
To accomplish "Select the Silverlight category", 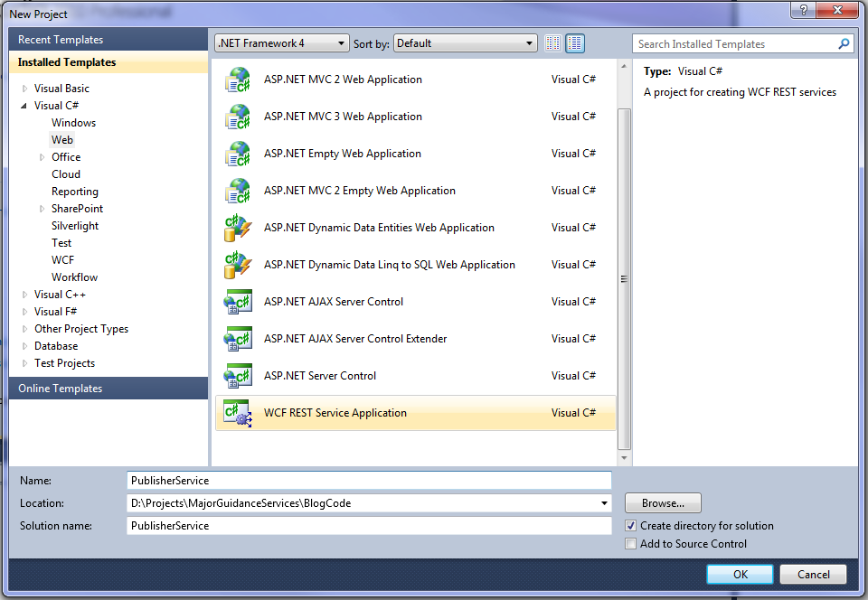I will pos(75,226).
